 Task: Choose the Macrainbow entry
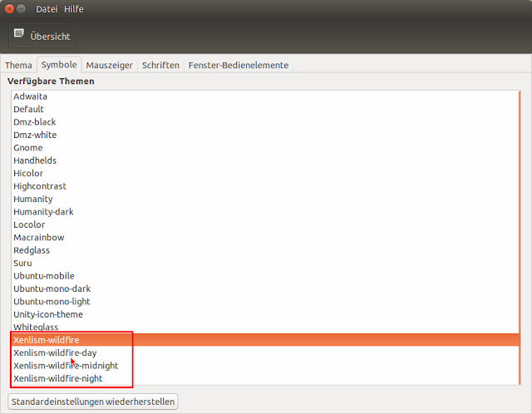pyautogui.click(x=265, y=238)
